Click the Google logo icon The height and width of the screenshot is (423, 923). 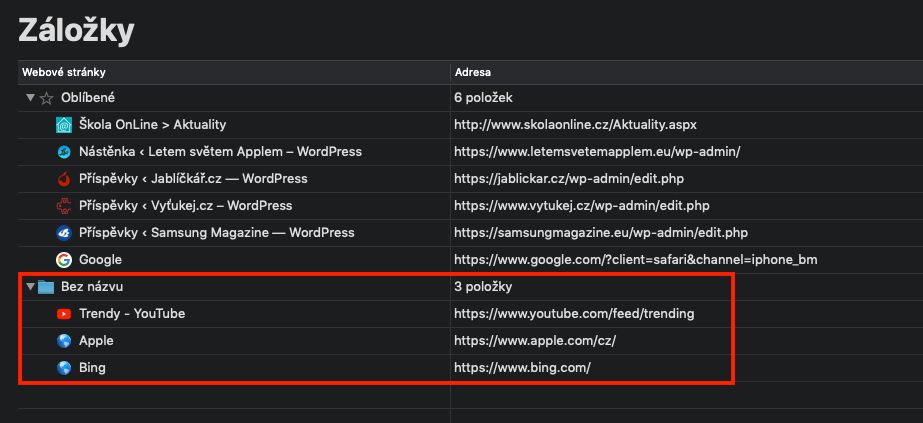click(x=64, y=260)
